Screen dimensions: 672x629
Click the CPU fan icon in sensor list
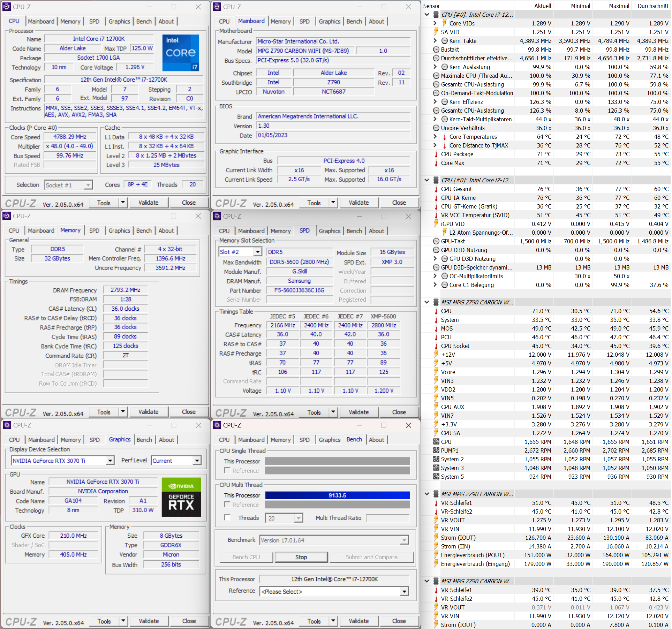click(436, 442)
